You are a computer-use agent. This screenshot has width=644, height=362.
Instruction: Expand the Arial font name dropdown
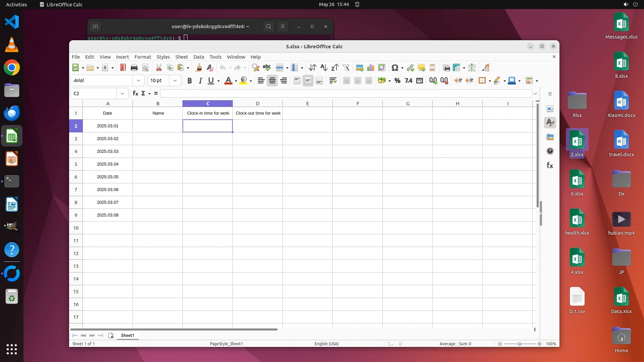(x=139, y=80)
